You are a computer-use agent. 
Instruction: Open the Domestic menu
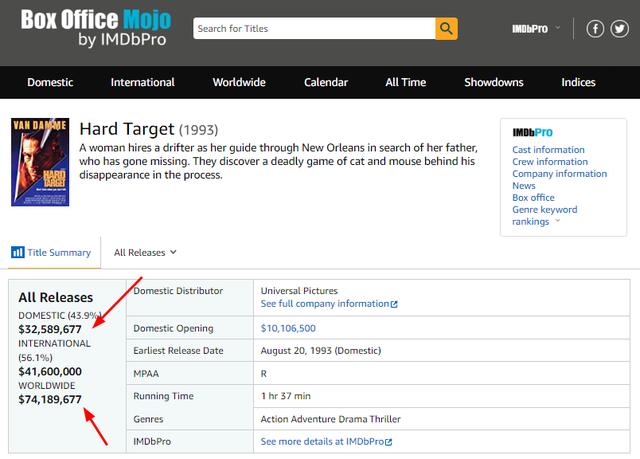click(x=50, y=82)
